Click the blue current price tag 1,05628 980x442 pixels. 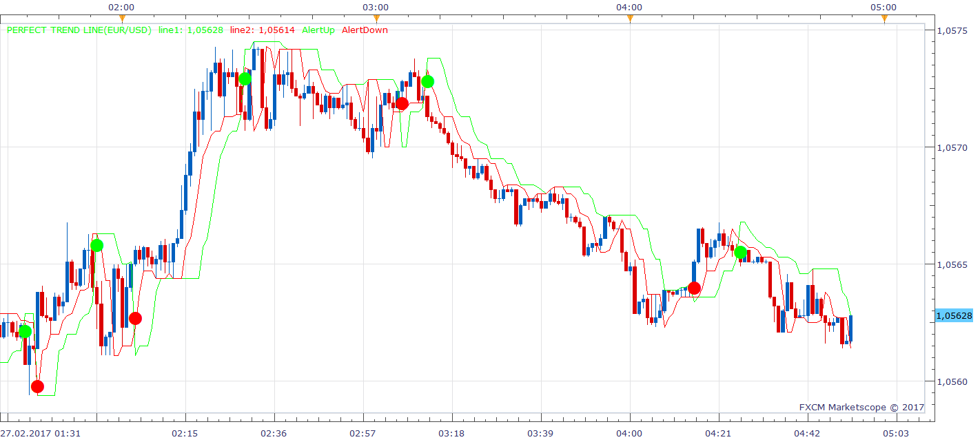[x=954, y=316]
